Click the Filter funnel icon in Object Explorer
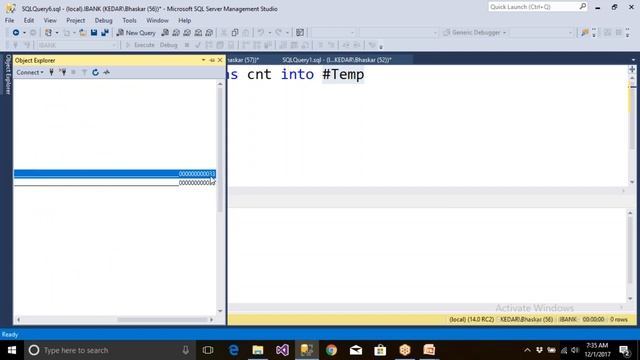The height and width of the screenshot is (360, 640). click(84, 72)
